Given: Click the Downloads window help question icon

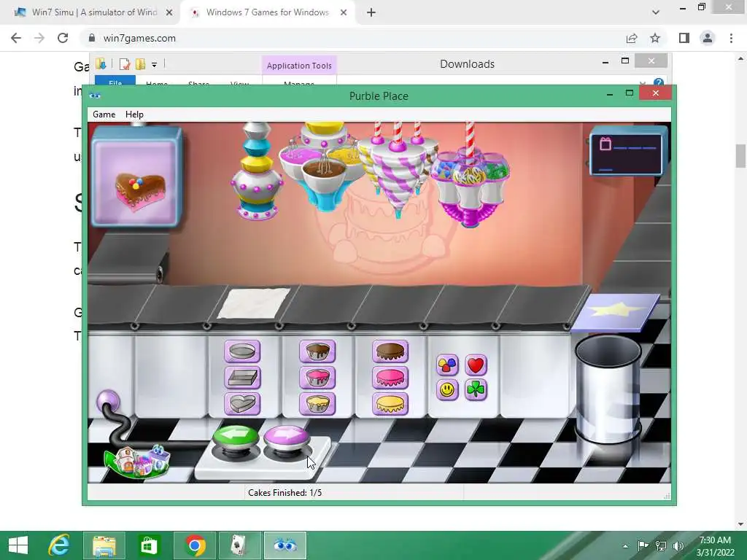Looking at the screenshot, I should pos(659,83).
